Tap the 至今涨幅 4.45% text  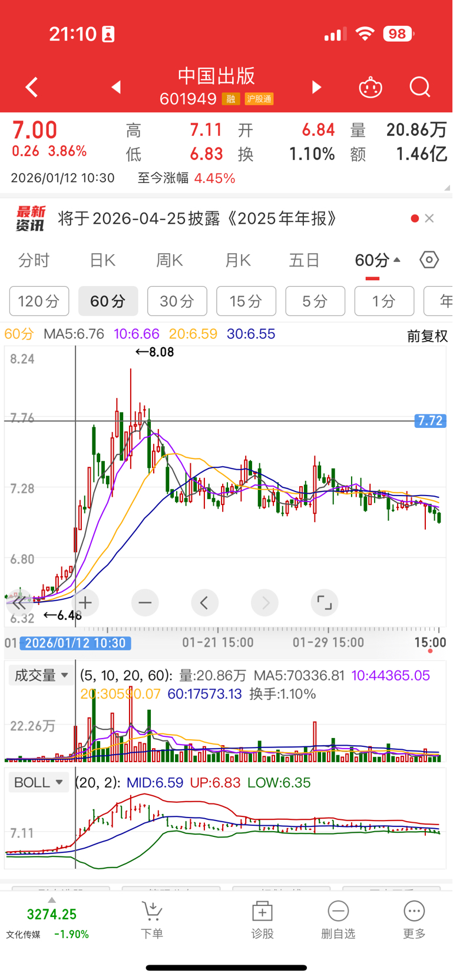point(186,178)
